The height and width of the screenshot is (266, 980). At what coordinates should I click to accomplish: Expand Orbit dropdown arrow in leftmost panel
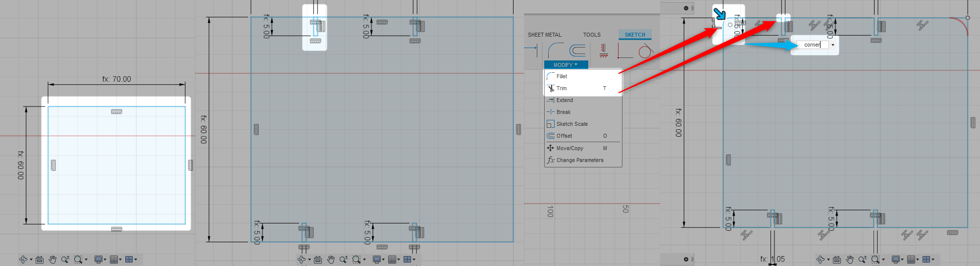[x=31, y=260]
